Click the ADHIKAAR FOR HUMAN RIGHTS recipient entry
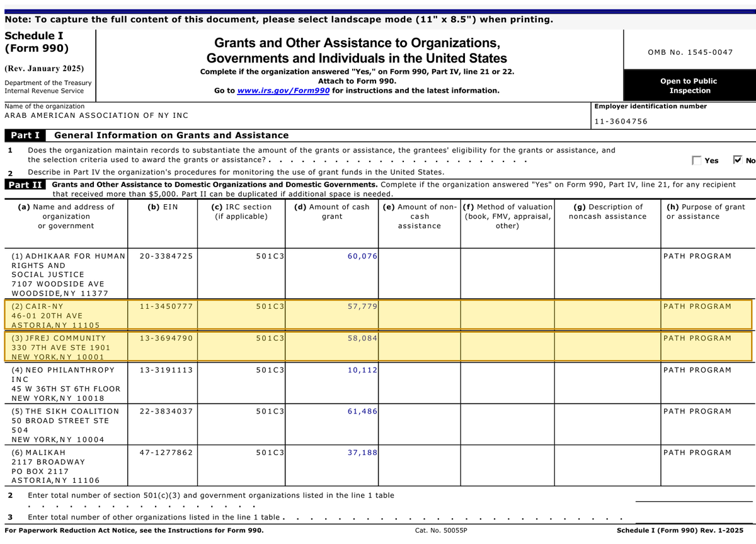This screenshot has width=756, height=544. point(68,275)
